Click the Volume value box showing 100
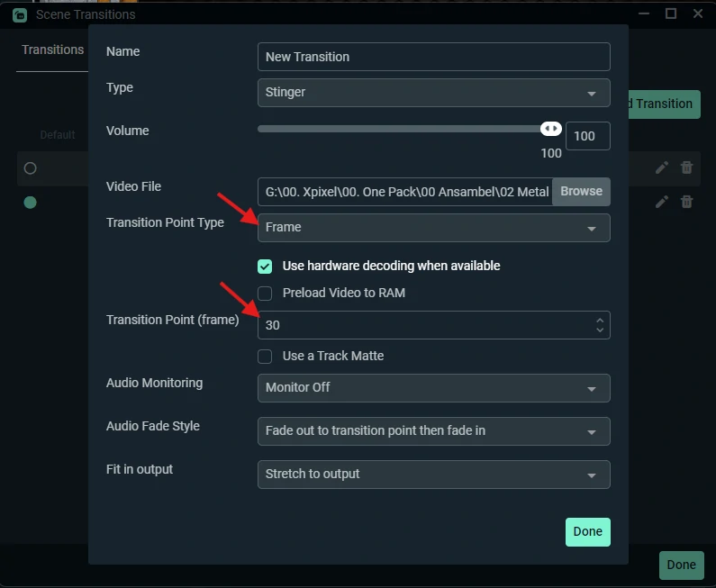This screenshot has height=588, width=716. point(588,136)
